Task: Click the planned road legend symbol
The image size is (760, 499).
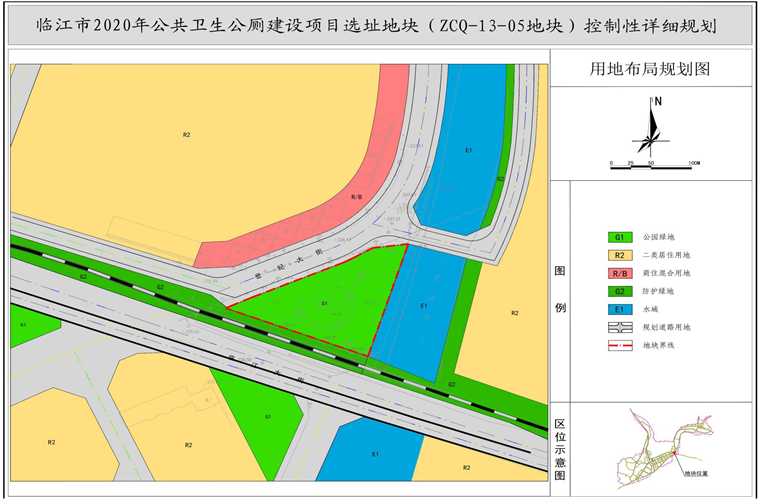Action: coord(620,327)
